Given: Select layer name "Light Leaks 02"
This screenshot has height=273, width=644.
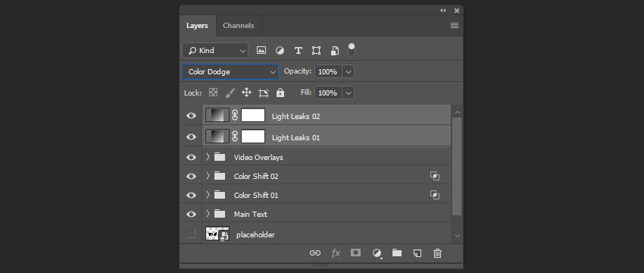Looking at the screenshot, I should 295,116.
